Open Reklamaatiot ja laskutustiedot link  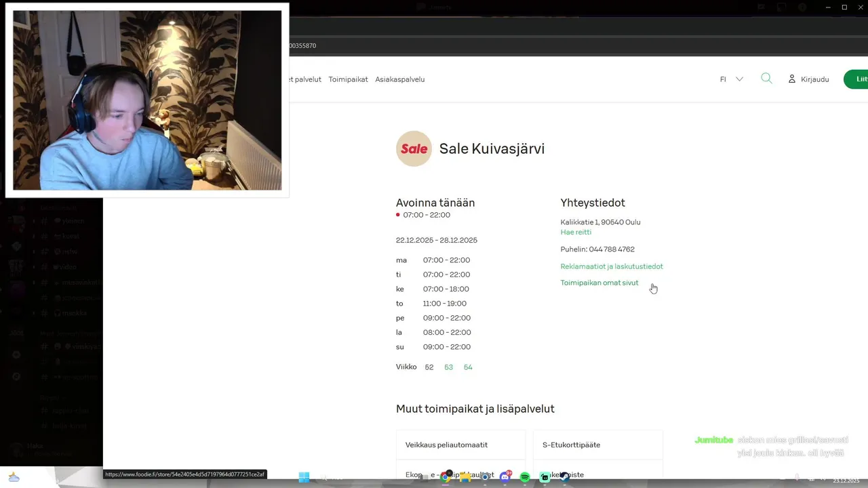612,266
